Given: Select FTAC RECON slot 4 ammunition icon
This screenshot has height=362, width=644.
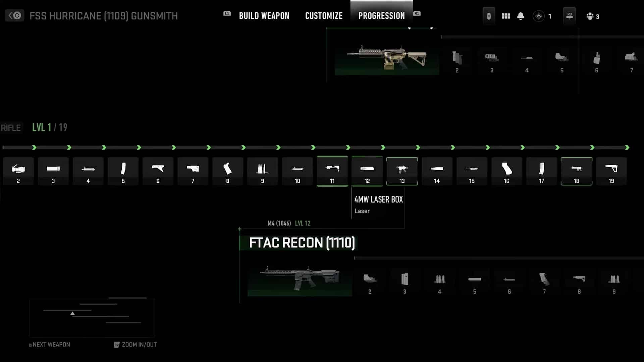Looking at the screenshot, I should coord(439,279).
